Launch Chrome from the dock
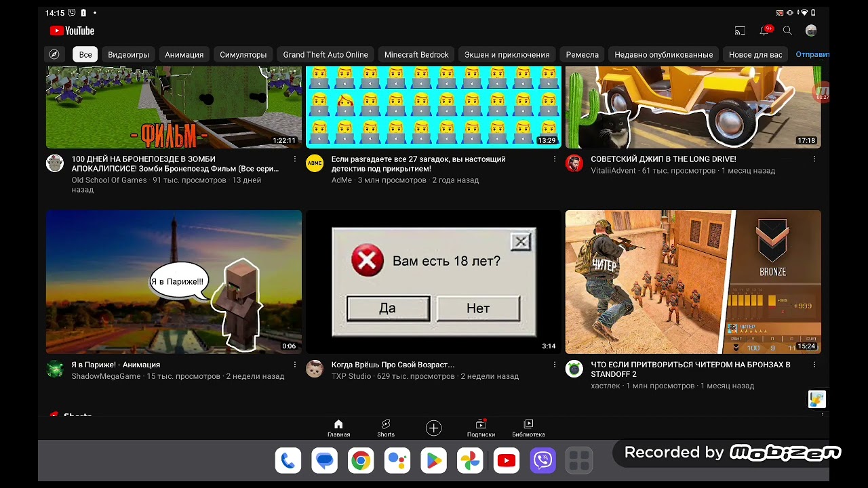This screenshot has height=488, width=868. [361, 461]
